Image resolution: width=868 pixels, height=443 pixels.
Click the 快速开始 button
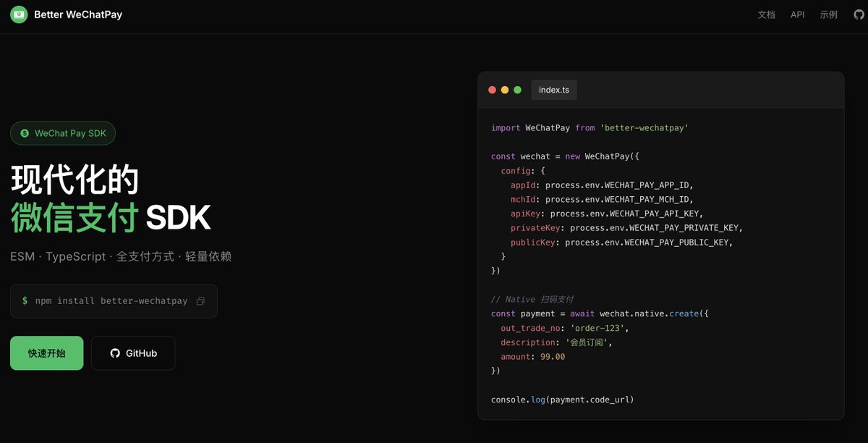point(47,353)
